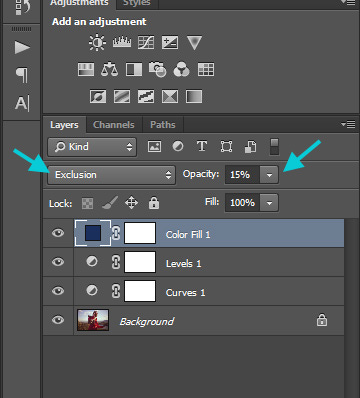Viewport: 360px width, 398px height.
Task: Add a Hue/Saturation adjustment
Action: [86, 70]
